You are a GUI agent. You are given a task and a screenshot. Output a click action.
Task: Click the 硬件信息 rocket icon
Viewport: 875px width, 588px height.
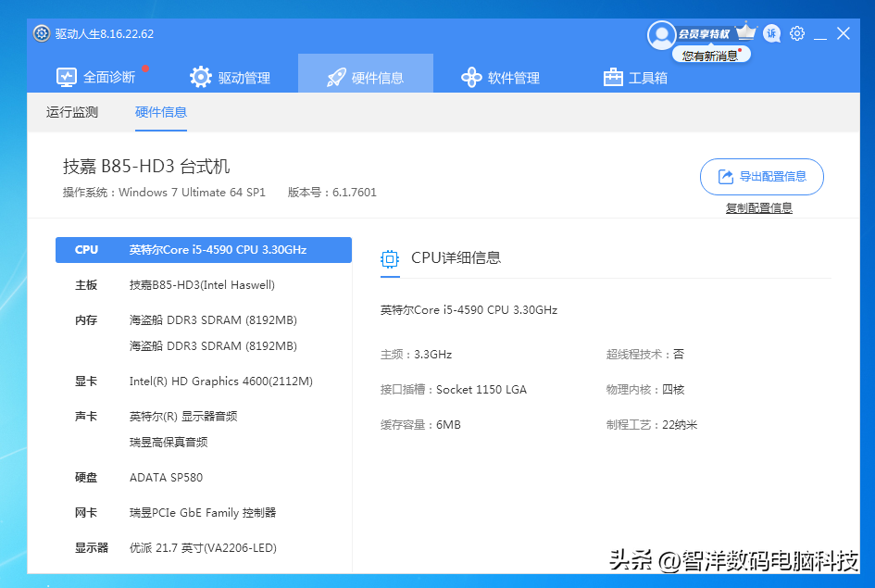coord(336,78)
